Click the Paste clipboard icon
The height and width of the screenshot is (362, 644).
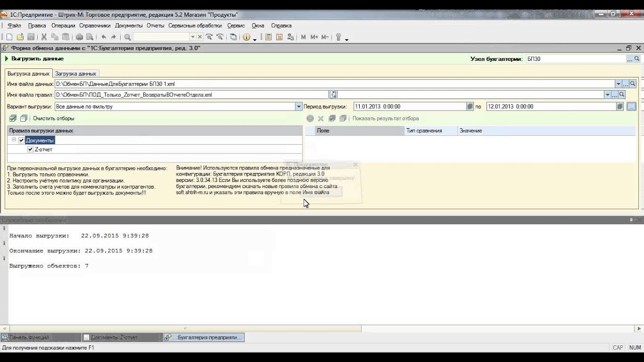coord(65,37)
